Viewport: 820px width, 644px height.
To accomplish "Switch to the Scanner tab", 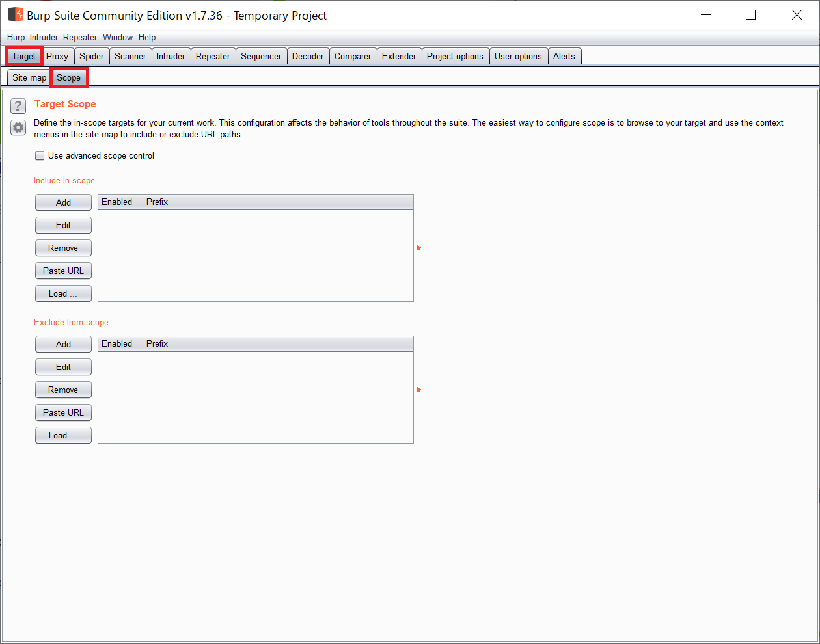I will (130, 56).
